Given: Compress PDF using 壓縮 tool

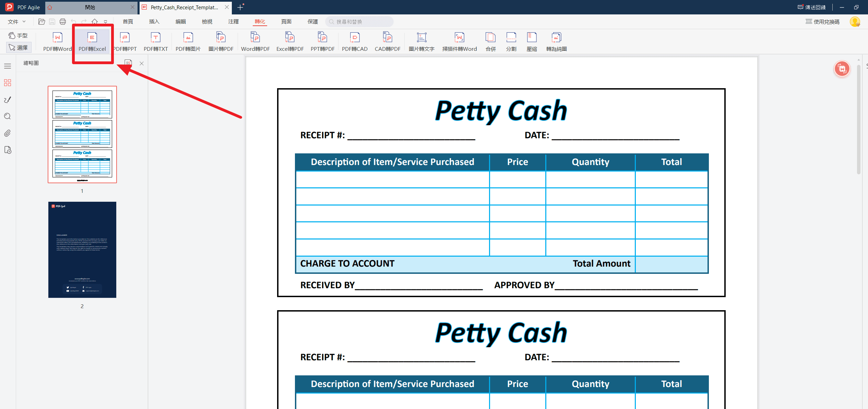Looking at the screenshot, I should click(x=532, y=42).
